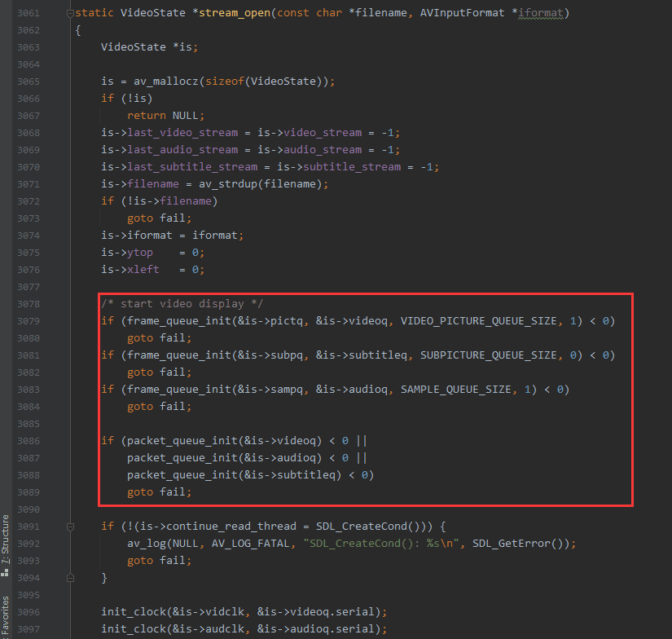Collapse the stream_open function fold marker
672x639 pixels.
click(x=71, y=13)
